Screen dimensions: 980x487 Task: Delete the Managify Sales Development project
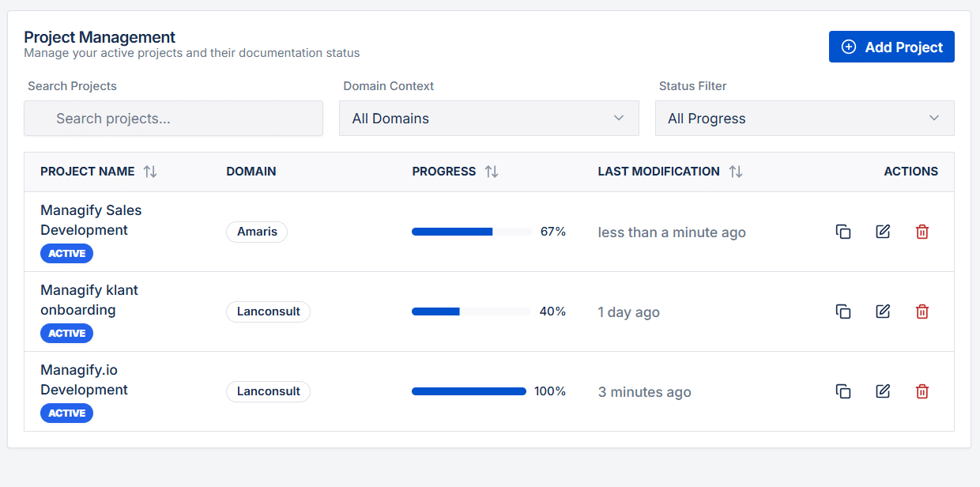coord(922,232)
